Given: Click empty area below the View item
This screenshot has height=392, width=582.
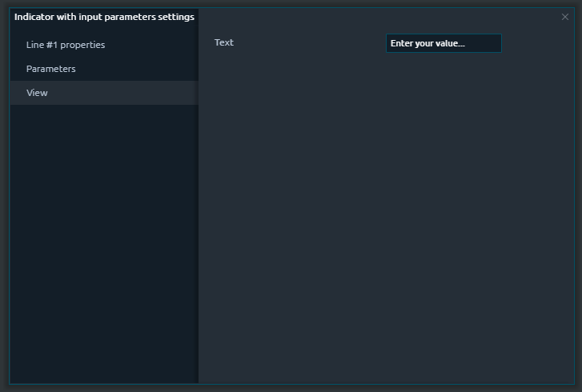Looking at the screenshot, I should pyautogui.click(x=104, y=240).
